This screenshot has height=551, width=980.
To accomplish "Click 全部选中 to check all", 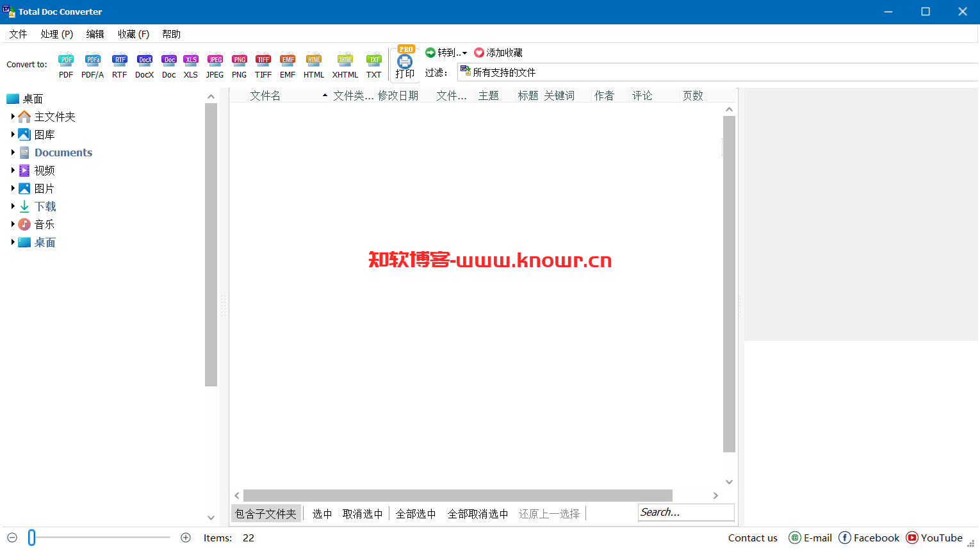I will click(x=416, y=514).
